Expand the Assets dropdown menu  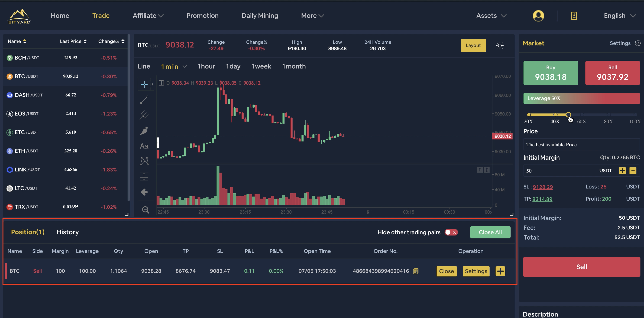point(491,16)
